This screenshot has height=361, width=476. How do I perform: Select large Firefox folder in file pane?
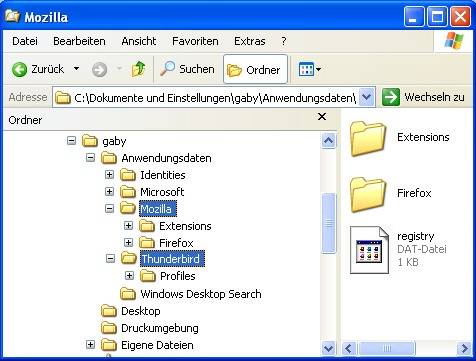[x=368, y=195]
